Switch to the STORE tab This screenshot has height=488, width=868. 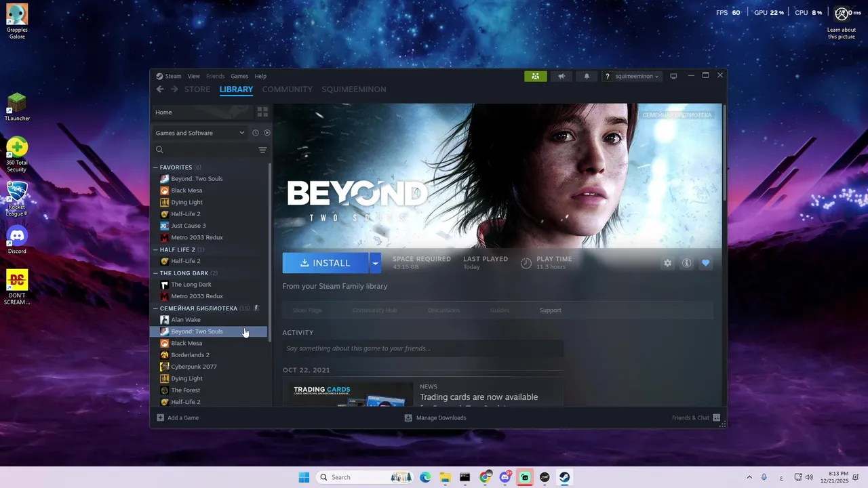(x=197, y=89)
